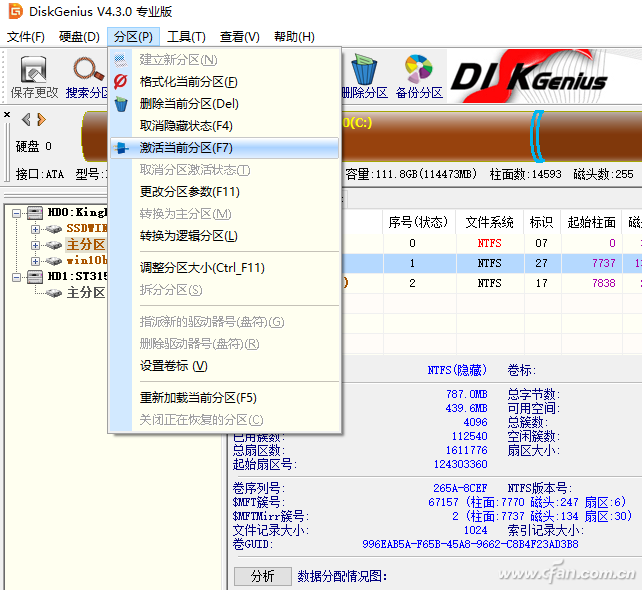Viewport: 642px width, 590px height.
Task: Select 更改分区参数(F11) menu entry
Action: tap(224, 192)
